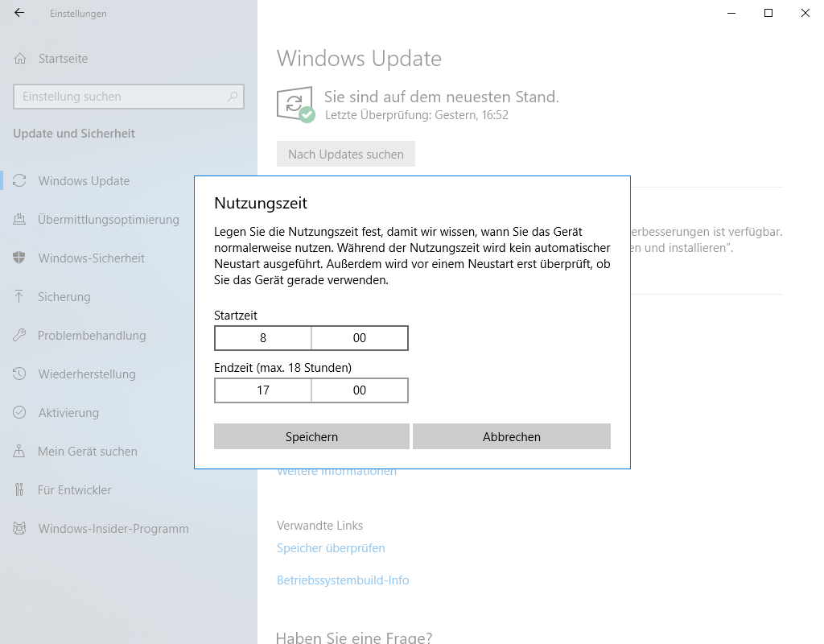824x644 pixels.
Task: Go to Für Entwickler settings
Action: point(75,490)
